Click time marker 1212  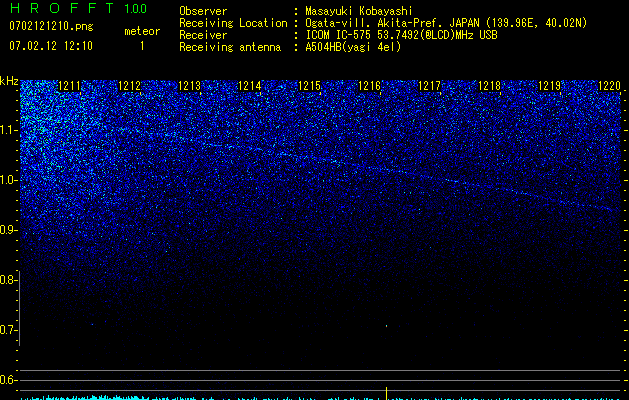point(130,86)
